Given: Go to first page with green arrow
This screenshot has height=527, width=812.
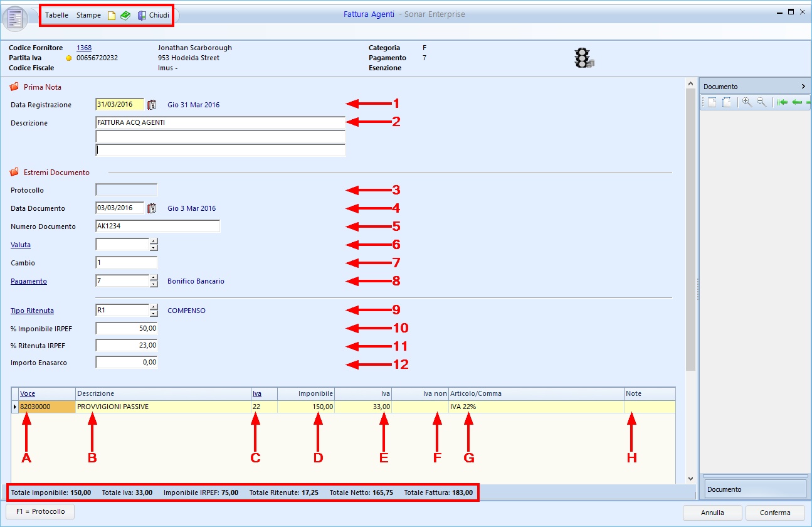Looking at the screenshot, I should pos(781,102).
